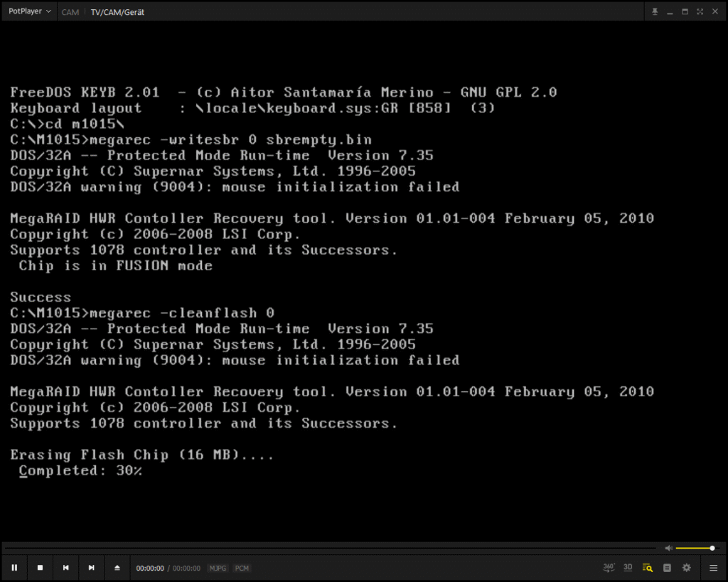This screenshot has height=582, width=728.
Task: Open the hamburger playlist menu
Action: tap(713, 568)
